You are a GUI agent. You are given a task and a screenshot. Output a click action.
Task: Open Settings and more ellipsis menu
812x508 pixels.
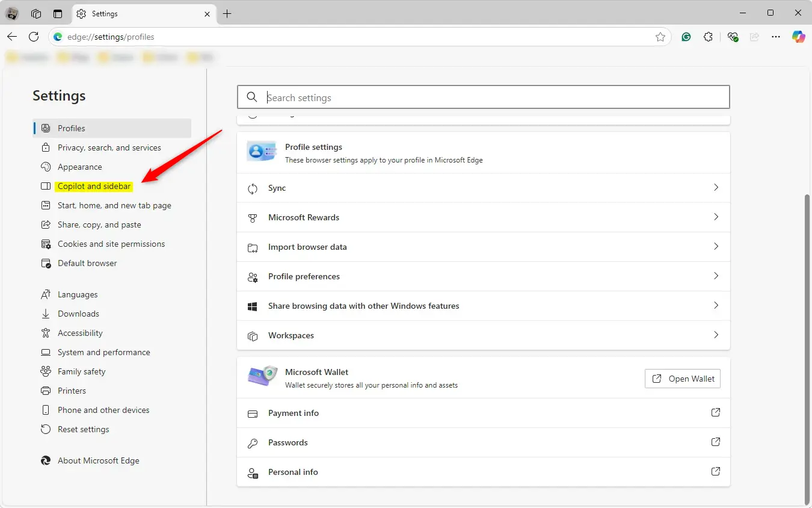click(x=776, y=37)
